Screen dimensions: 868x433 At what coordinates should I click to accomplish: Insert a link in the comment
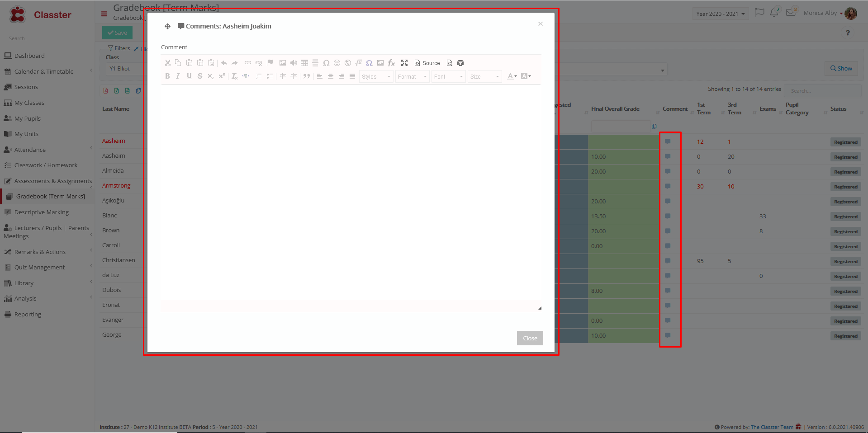[x=248, y=63]
